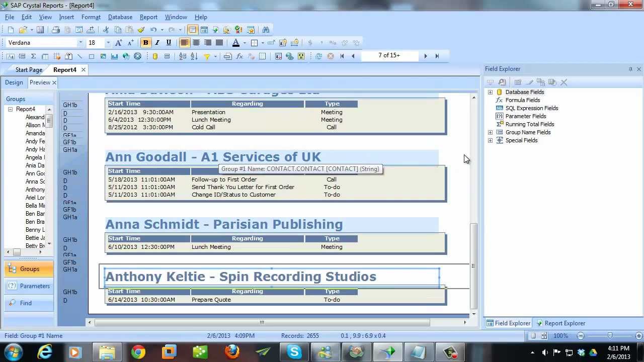The height and width of the screenshot is (362, 644).
Task: Click the Insert Summary sigma icon
Action: point(33,56)
